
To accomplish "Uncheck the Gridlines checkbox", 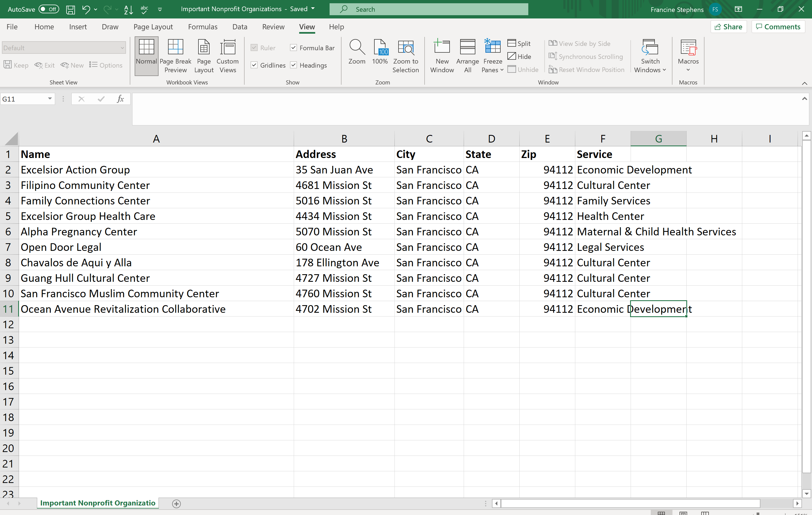I will (x=254, y=65).
